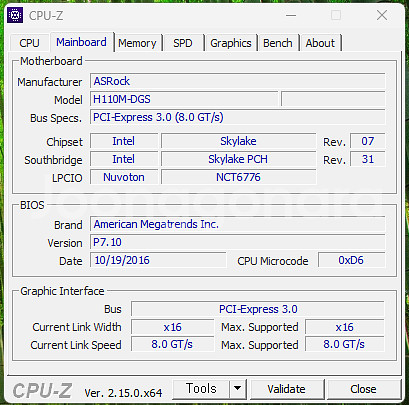
Task: Click the LPCIO label
Action: pos(67,178)
